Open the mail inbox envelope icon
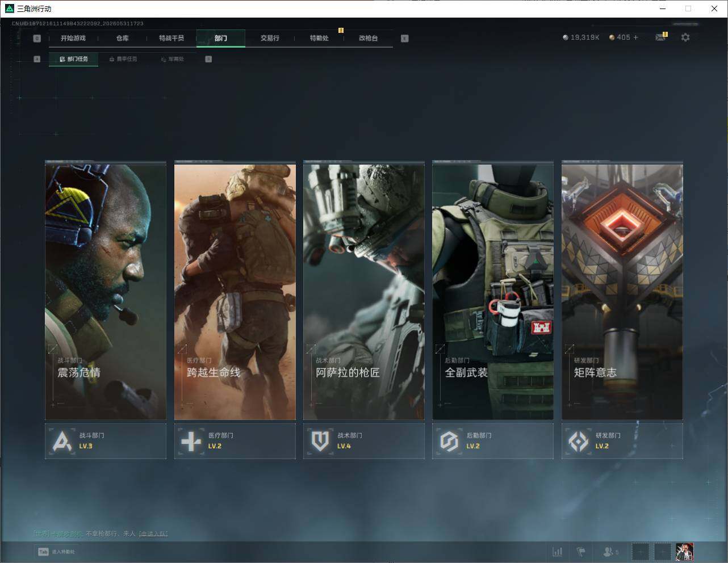This screenshot has width=728, height=563. [x=660, y=37]
